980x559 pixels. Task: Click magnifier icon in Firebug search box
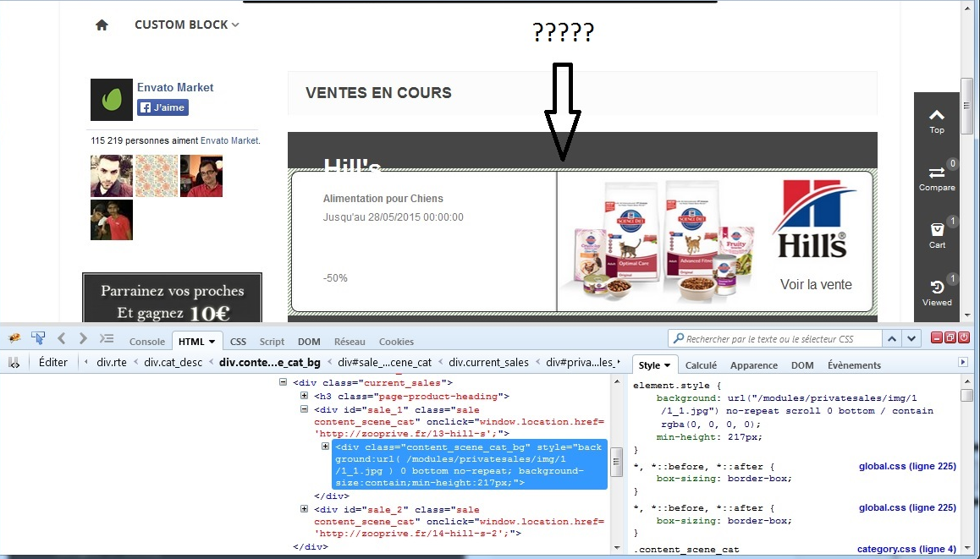[678, 339]
